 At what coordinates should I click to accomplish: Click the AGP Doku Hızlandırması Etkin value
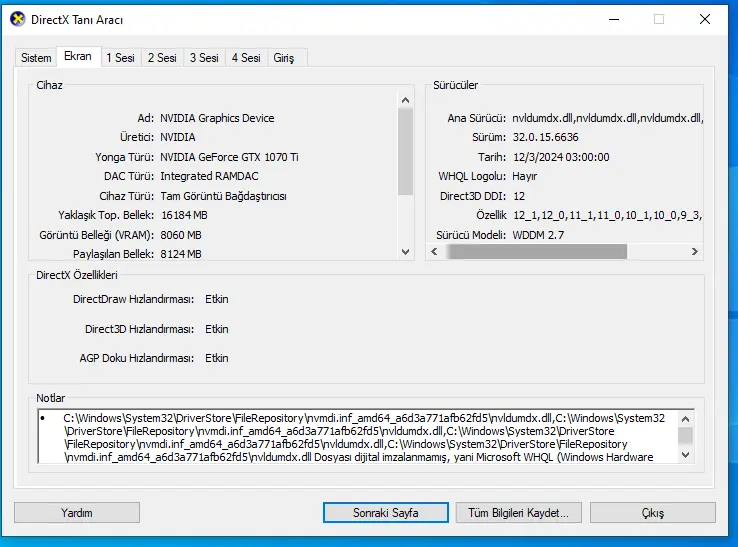coord(217,358)
